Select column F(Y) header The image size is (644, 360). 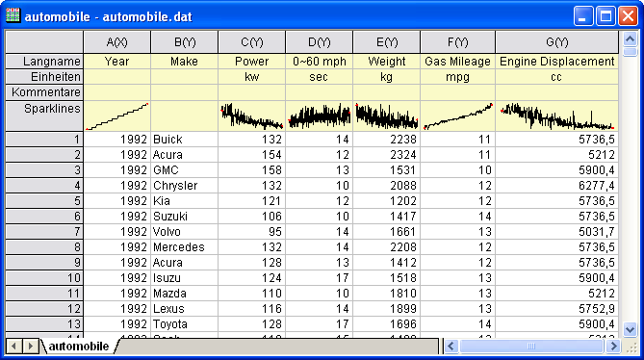pyautogui.click(x=457, y=41)
